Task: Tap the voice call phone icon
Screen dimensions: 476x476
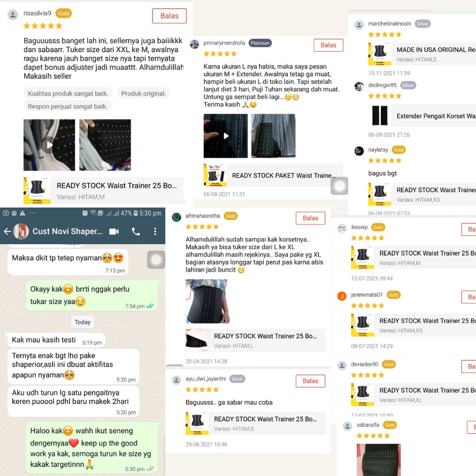Action: pos(136,231)
